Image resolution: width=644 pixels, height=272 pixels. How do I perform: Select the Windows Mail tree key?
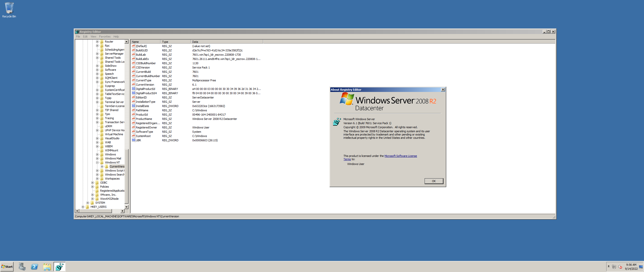point(113,158)
